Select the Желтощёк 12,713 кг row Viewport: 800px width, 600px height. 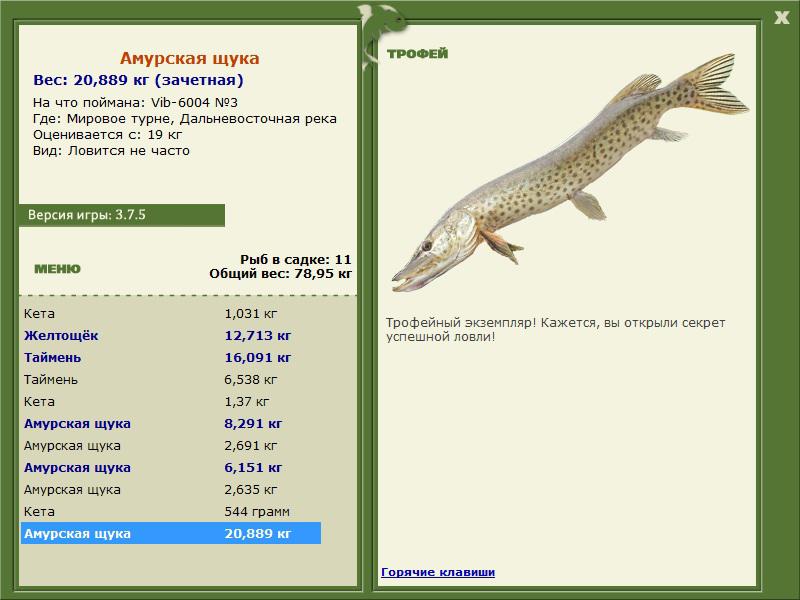170,336
